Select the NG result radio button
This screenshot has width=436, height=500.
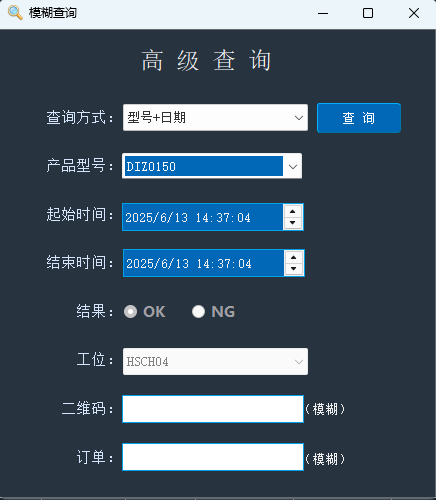pos(198,312)
